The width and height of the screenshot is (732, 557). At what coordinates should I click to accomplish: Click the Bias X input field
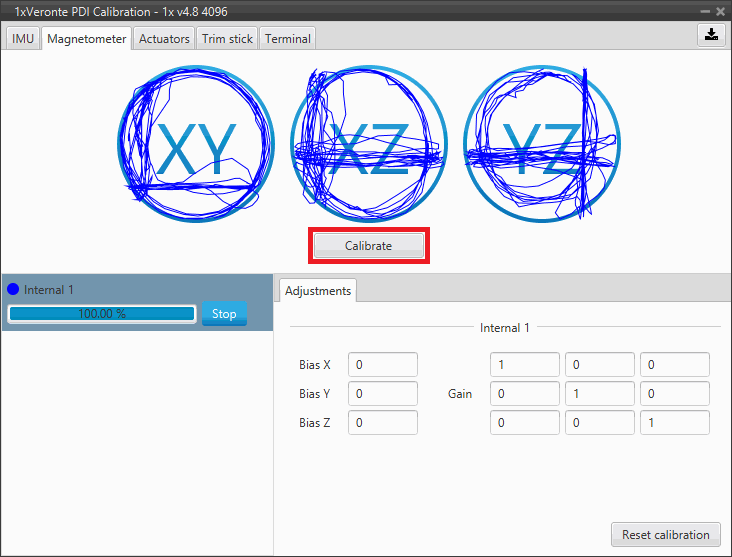coord(382,365)
